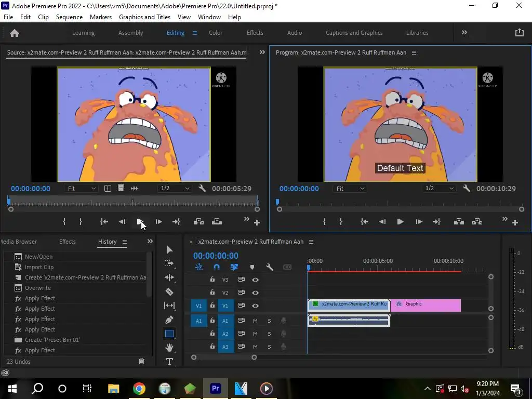Open Program monitor Fit zoom dropdown
This screenshot has height=399, width=532.
350,188
